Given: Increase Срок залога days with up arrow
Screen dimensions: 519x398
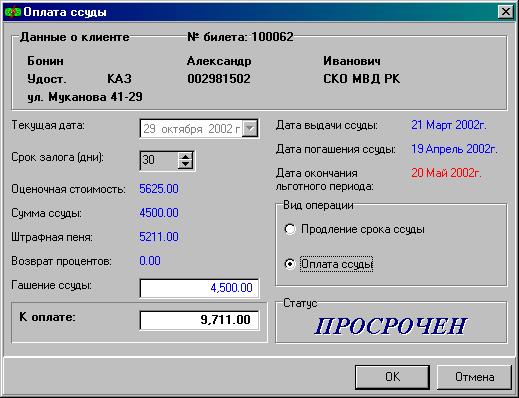Looking at the screenshot, I should [185, 156].
